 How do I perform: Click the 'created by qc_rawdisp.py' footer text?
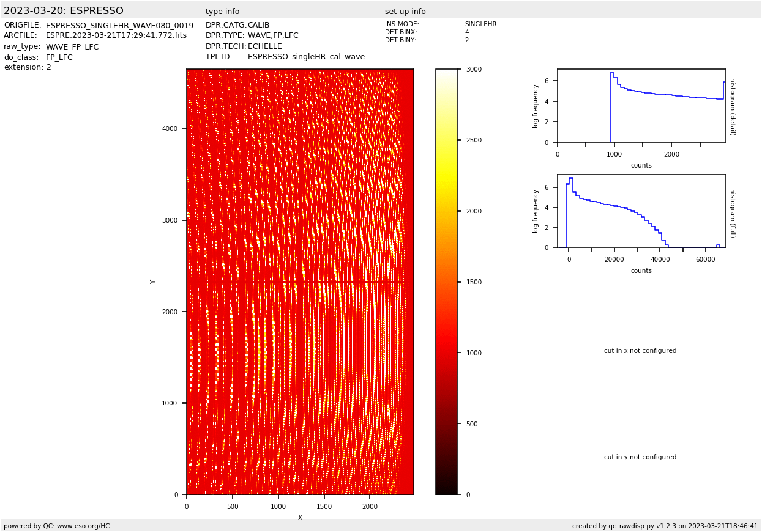(665, 526)
